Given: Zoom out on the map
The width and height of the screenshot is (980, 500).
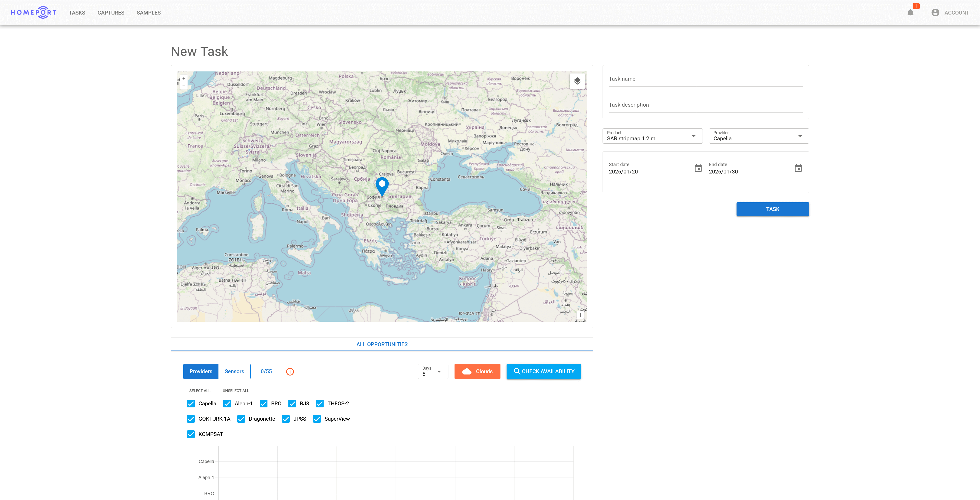Looking at the screenshot, I should [184, 86].
